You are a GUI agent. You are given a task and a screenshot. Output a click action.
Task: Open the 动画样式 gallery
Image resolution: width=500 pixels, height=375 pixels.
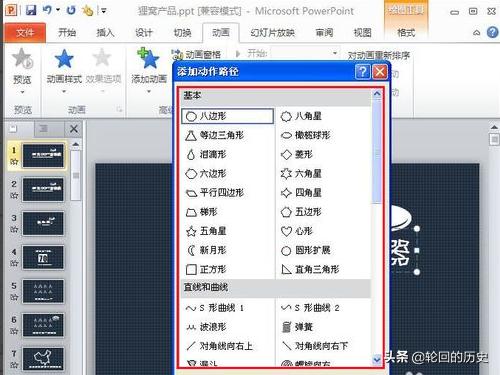[x=64, y=71]
